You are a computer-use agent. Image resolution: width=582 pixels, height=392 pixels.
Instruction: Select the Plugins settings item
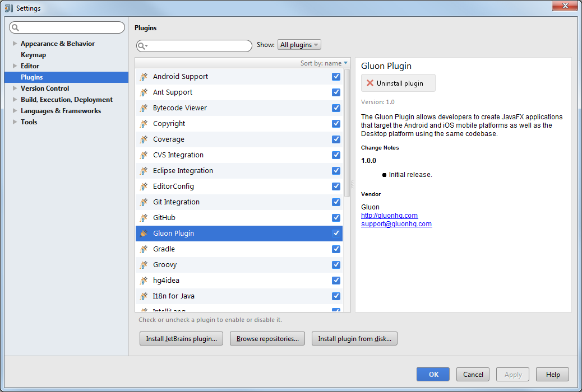(x=66, y=77)
